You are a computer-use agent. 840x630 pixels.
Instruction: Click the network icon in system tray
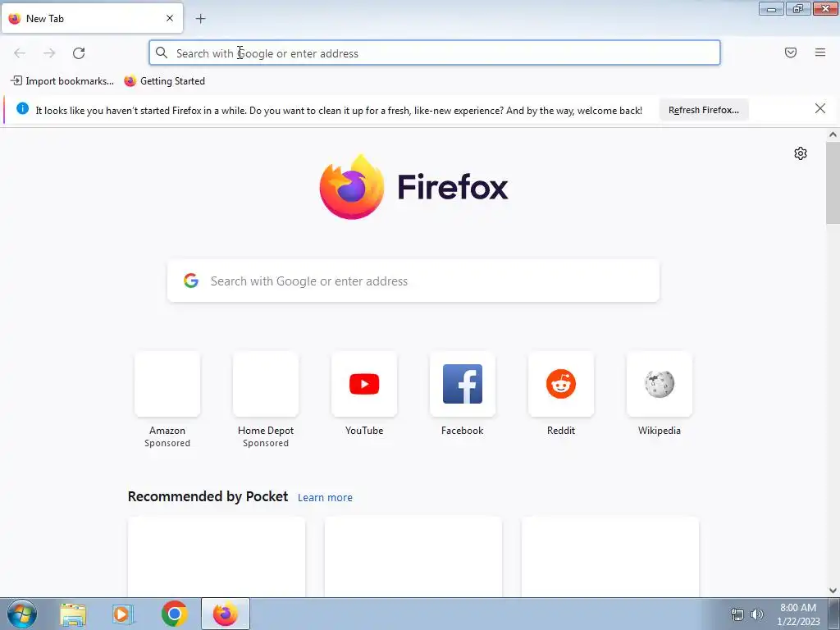pyautogui.click(x=737, y=614)
